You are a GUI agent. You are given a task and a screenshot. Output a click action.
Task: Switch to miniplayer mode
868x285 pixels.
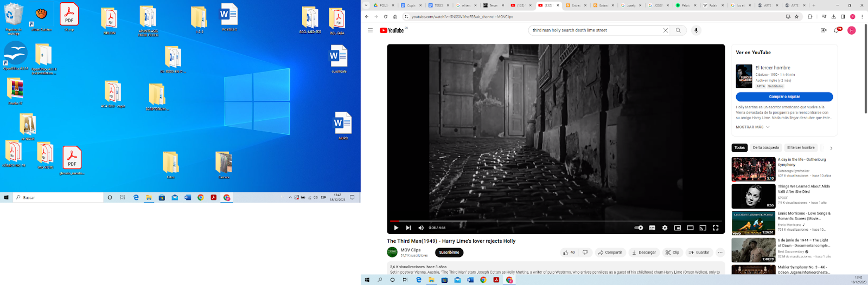click(678, 228)
